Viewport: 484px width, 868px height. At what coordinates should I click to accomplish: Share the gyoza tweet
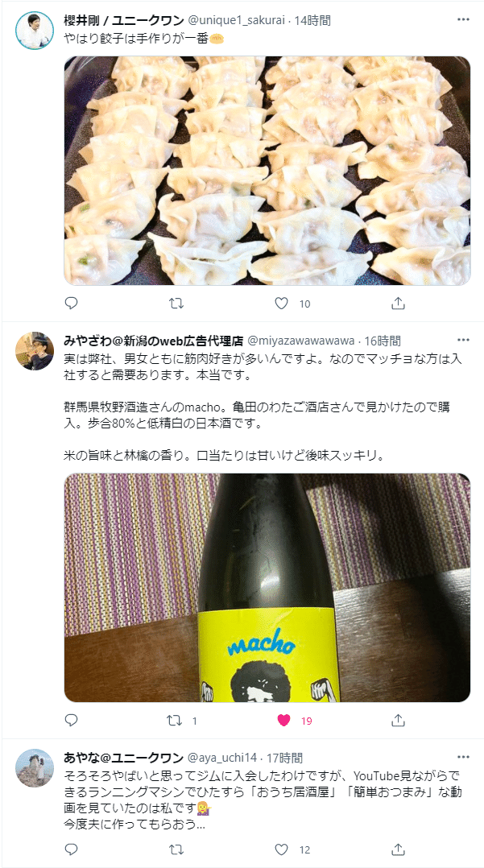(x=398, y=304)
